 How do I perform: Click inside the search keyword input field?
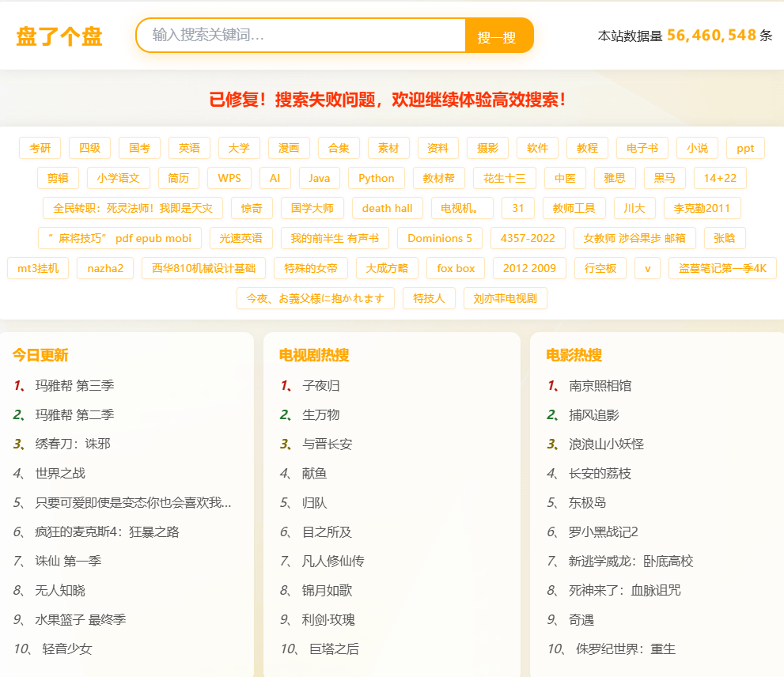tap(301, 36)
